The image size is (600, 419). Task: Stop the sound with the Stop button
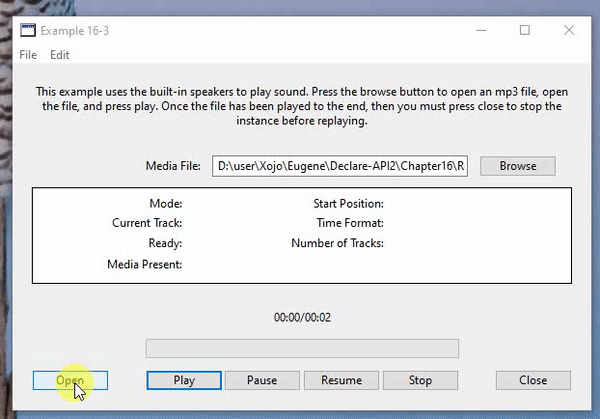420,380
